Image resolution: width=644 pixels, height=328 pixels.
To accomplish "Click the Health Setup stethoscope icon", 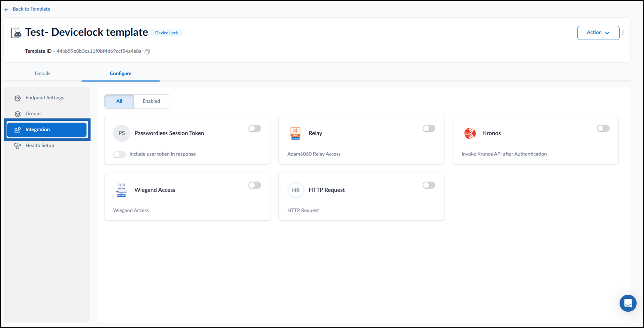I will point(18,146).
